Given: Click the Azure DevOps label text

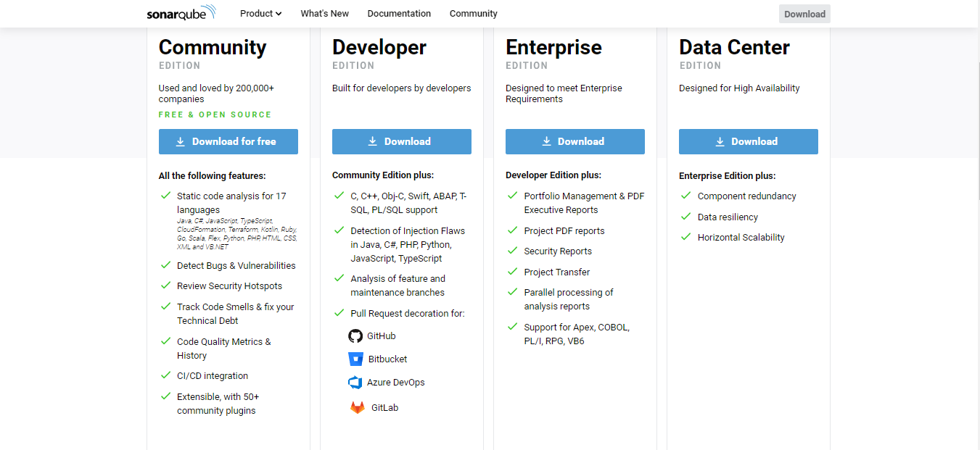Looking at the screenshot, I should pos(396,383).
